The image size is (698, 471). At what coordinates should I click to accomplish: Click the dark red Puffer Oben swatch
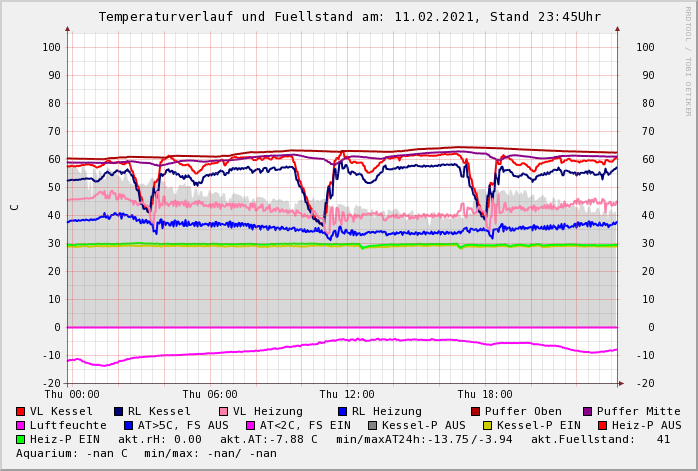click(x=475, y=411)
